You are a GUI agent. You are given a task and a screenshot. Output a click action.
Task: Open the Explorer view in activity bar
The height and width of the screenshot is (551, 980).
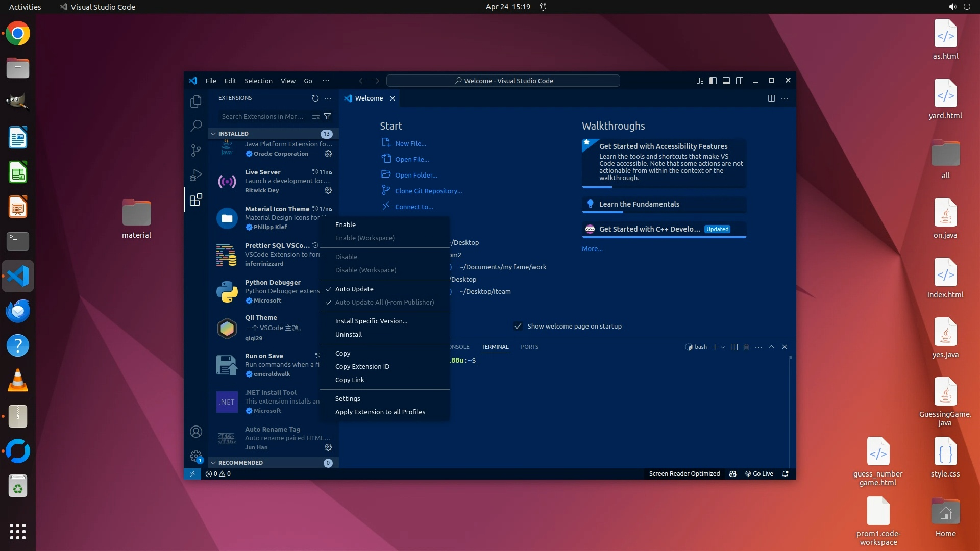click(196, 102)
